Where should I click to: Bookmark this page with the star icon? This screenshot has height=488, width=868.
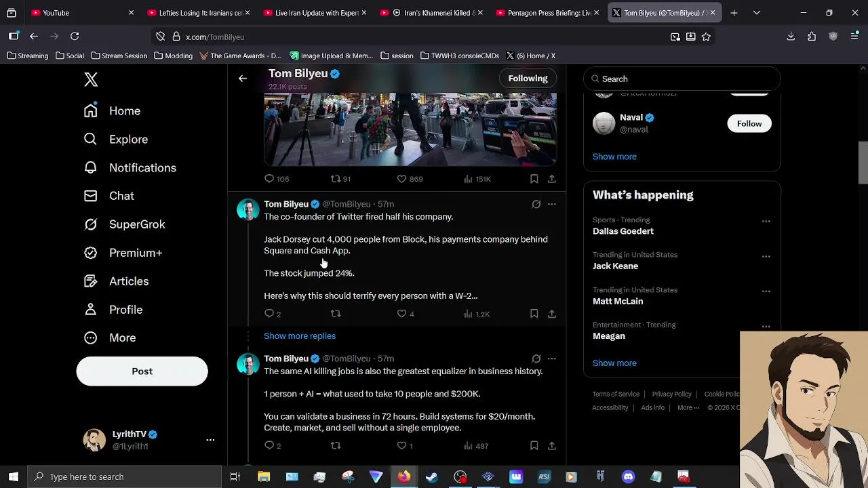click(706, 37)
